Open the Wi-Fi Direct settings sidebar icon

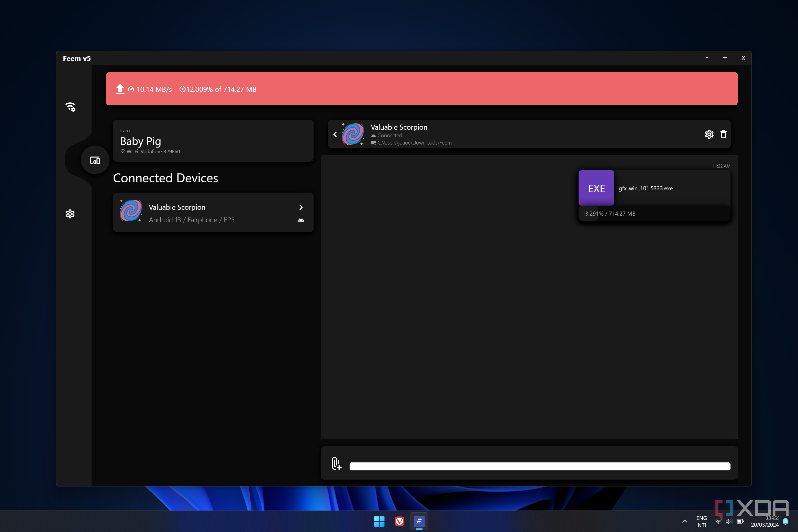tap(70, 107)
